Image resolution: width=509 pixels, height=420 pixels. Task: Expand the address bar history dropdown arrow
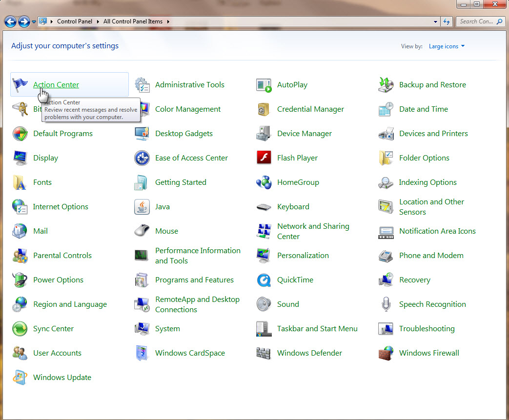click(435, 22)
